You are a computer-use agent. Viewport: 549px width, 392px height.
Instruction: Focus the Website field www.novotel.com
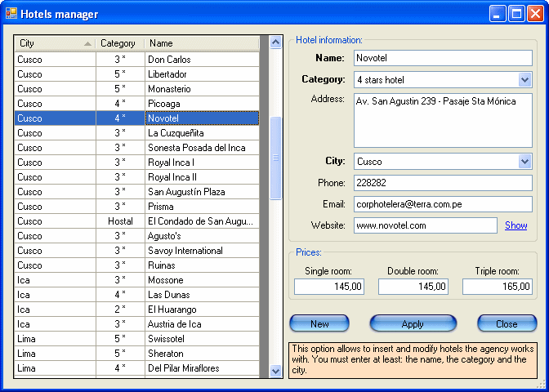click(426, 225)
